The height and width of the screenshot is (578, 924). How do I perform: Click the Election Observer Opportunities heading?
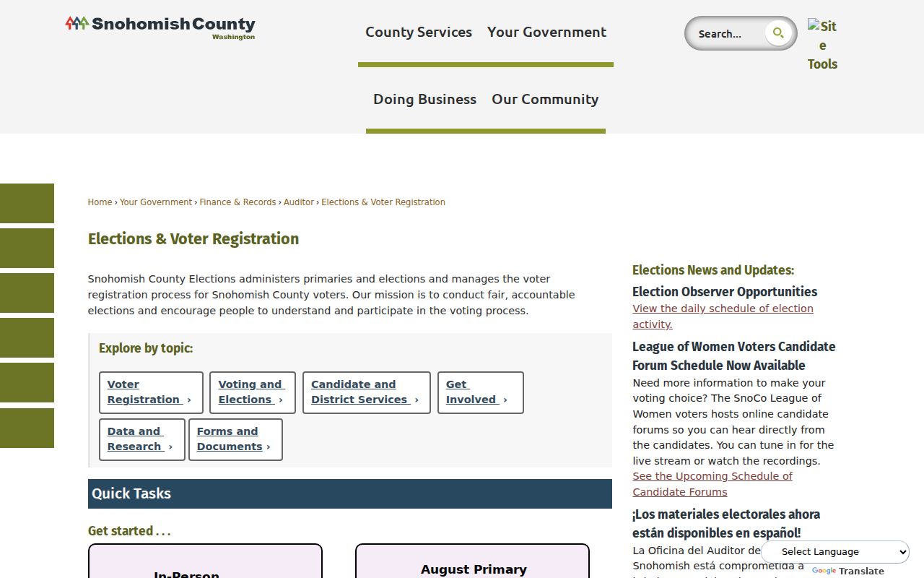point(725,292)
